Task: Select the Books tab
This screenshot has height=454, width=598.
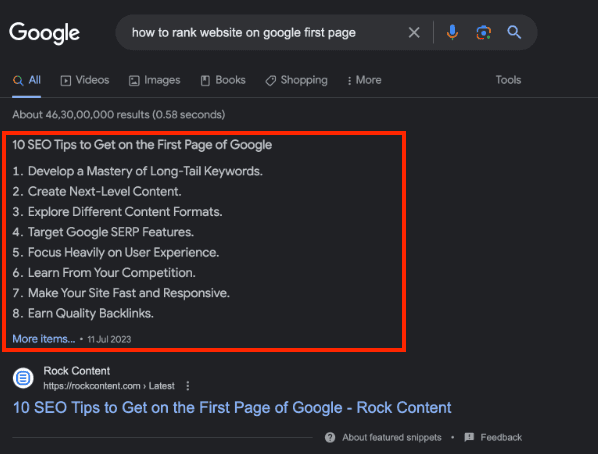Action: tap(223, 80)
